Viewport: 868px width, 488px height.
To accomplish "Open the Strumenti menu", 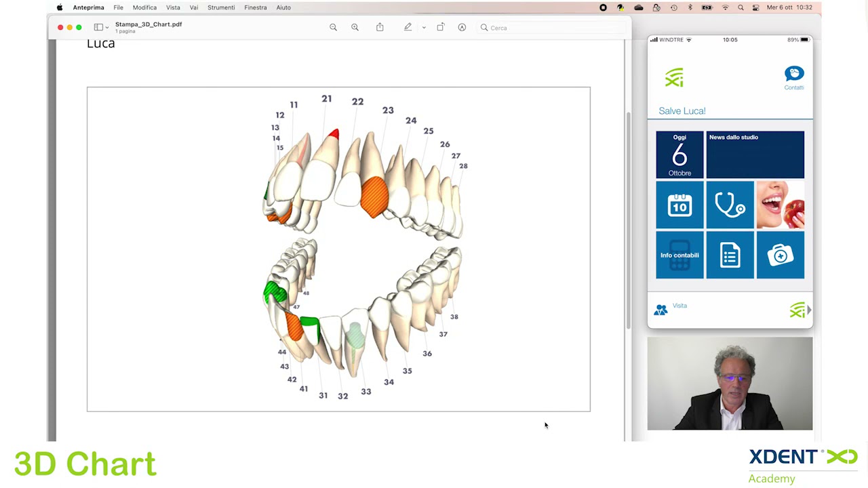I will 221,7.
